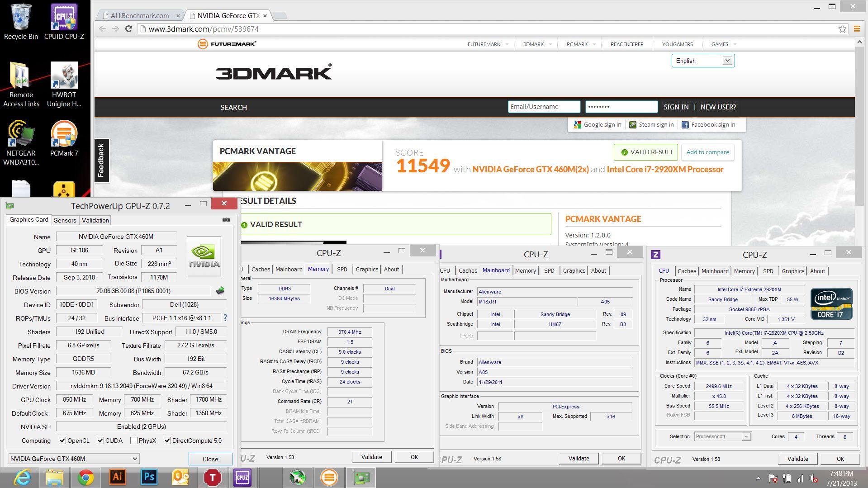The image size is (868, 488).
Task: Click Facebook sign in
Action: click(708, 124)
